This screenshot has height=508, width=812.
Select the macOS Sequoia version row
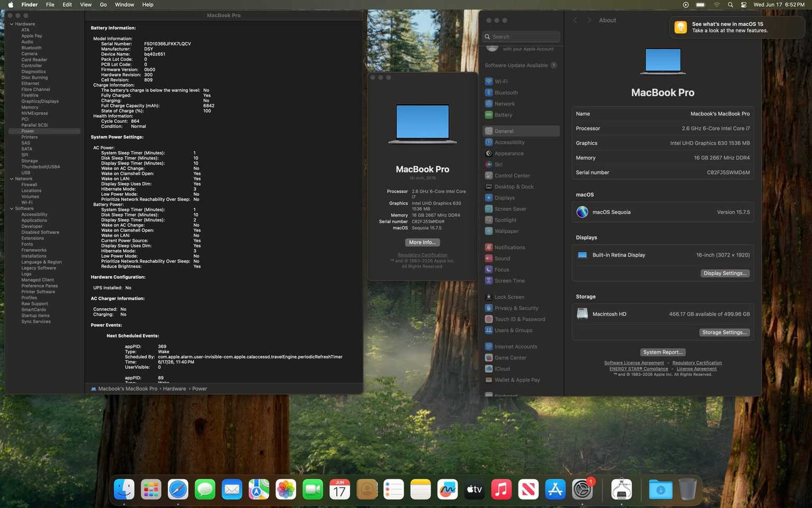663,212
